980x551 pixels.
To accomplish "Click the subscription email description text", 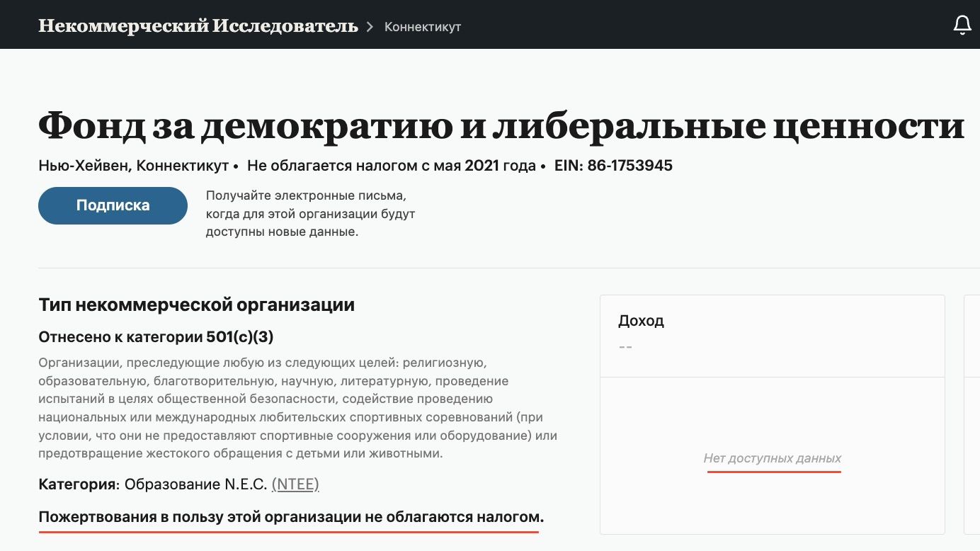I will [311, 213].
